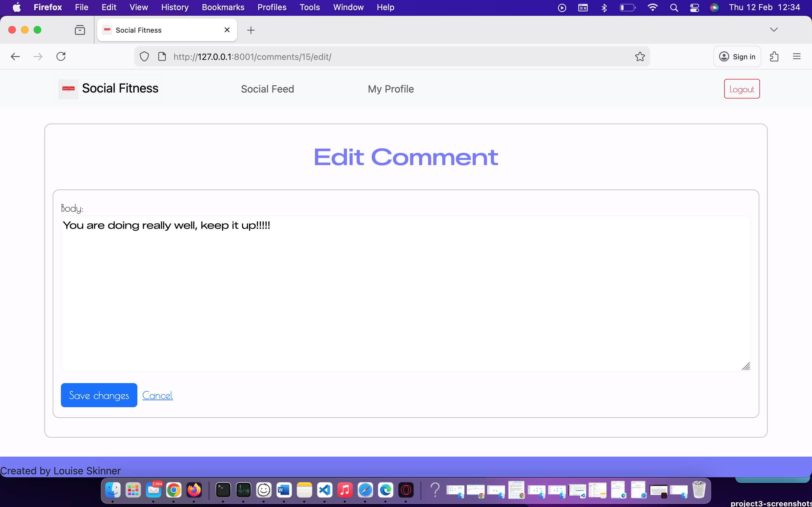Open the list all tabs dropdown
Screen dimensions: 812x507
click(774, 29)
